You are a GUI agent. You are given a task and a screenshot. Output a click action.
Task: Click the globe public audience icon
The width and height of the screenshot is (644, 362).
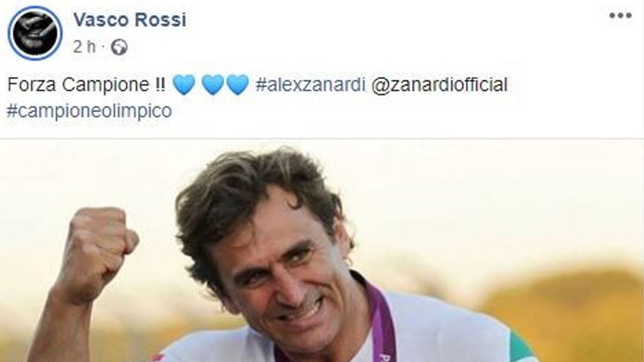tap(119, 48)
